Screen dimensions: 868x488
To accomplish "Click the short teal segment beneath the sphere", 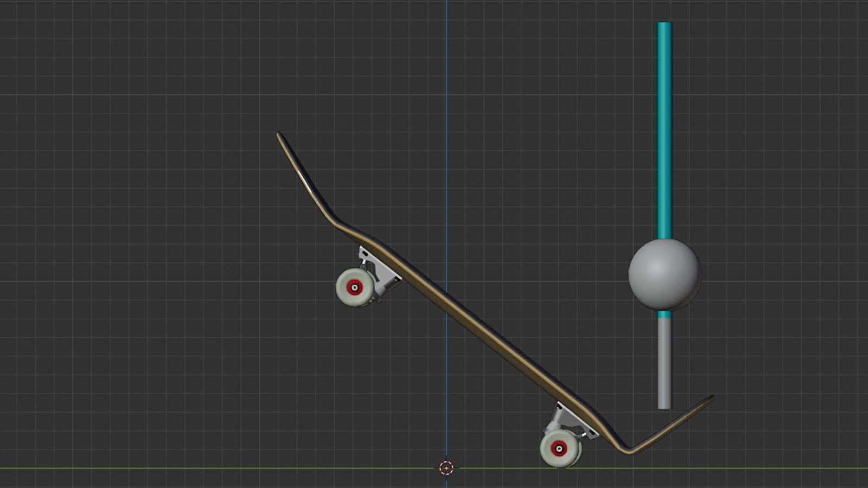I will (664, 314).
